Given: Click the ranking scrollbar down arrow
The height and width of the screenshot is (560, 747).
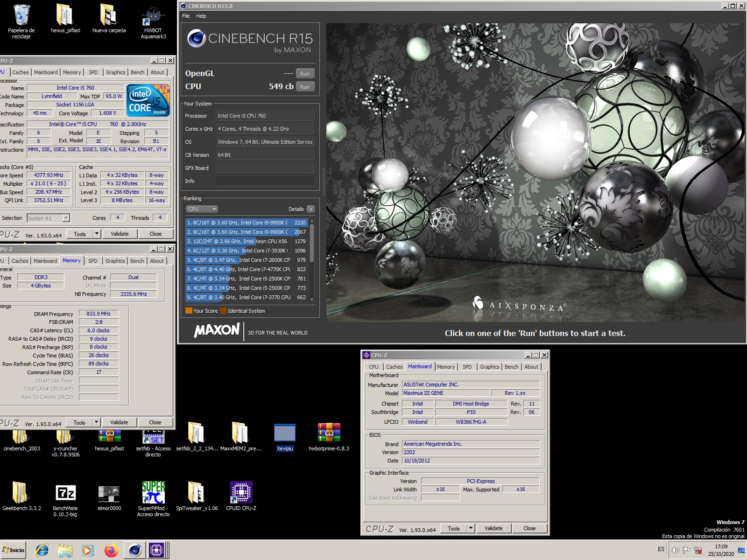Looking at the screenshot, I should click(312, 300).
